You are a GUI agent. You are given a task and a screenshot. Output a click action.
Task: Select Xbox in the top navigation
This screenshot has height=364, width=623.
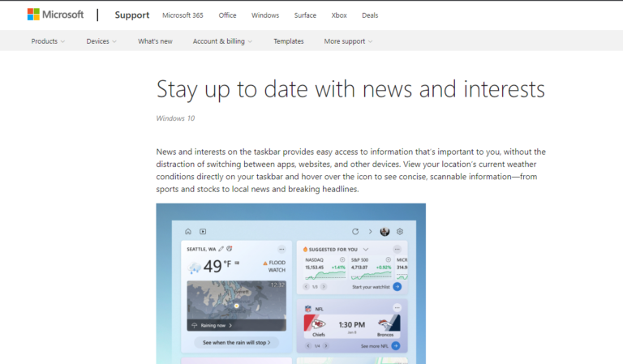tap(339, 15)
